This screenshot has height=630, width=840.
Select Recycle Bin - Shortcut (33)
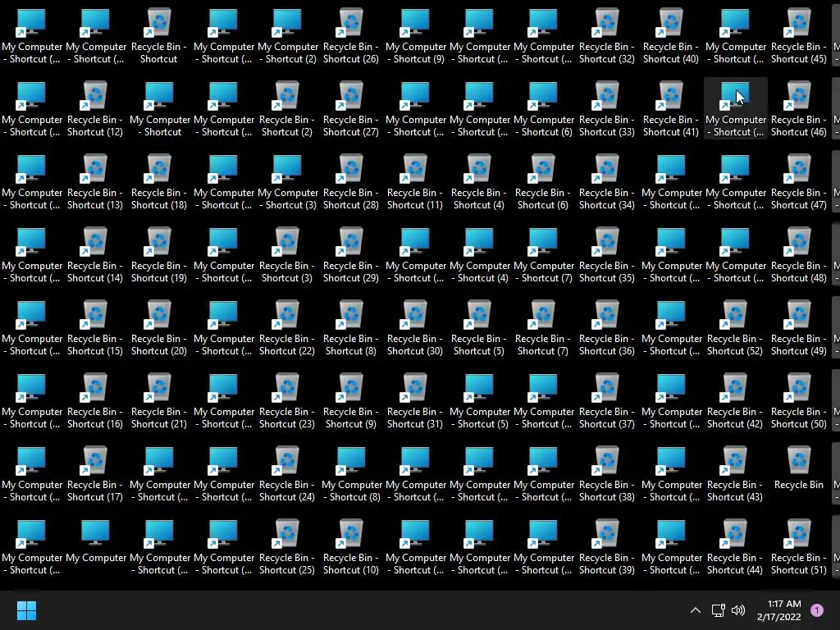607,108
